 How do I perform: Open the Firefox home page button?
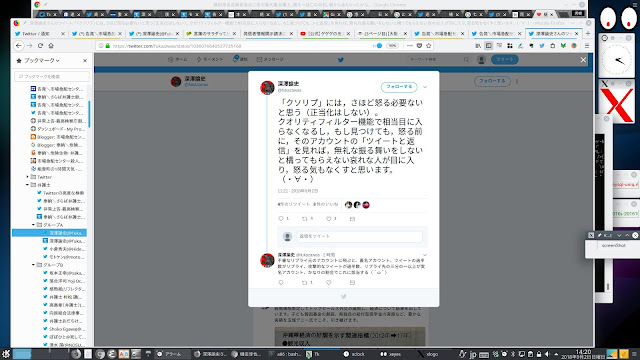pyautogui.click(x=51, y=46)
